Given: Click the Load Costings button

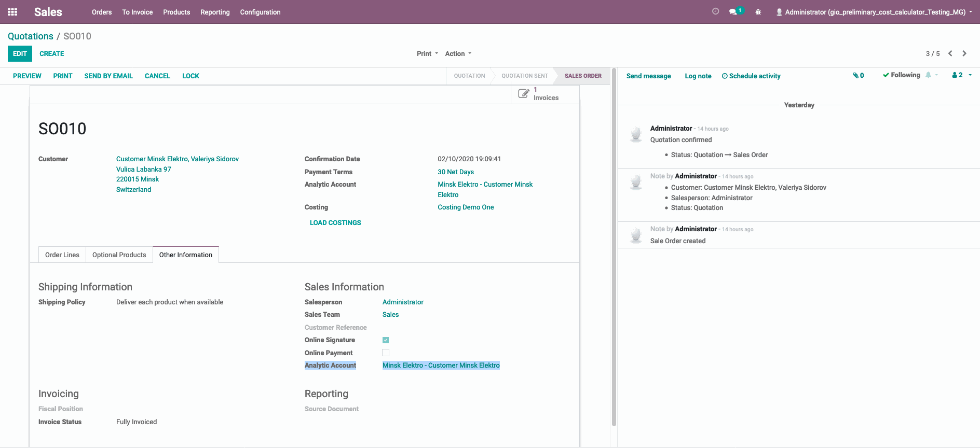Looking at the screenshot, I should (x=335, y=222).
